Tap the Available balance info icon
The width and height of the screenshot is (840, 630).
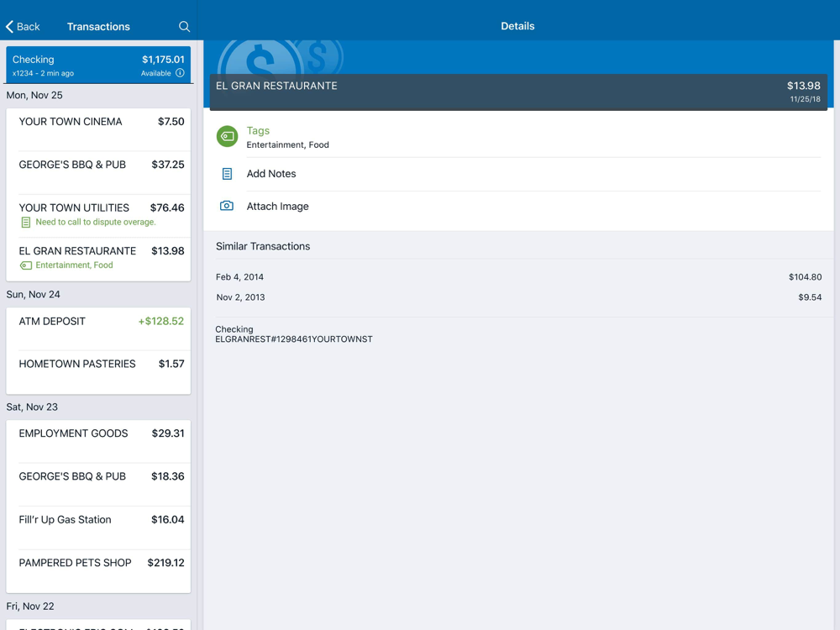click(180, 73)
